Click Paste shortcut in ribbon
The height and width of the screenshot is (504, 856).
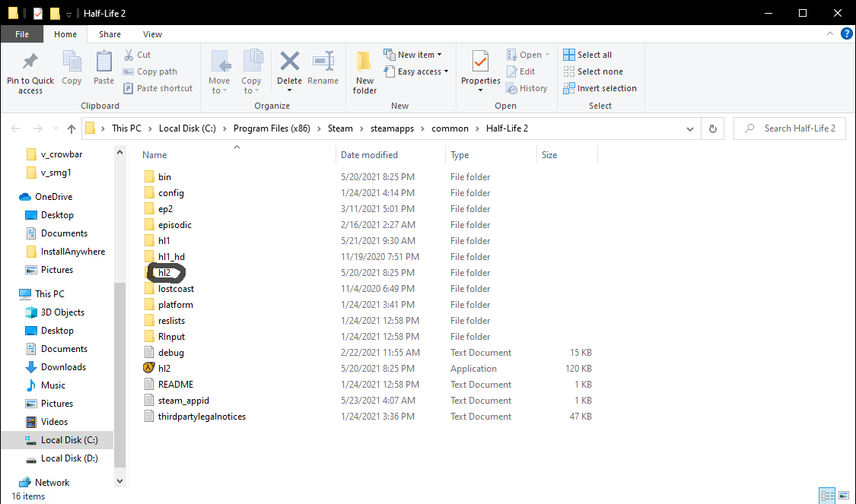(x=158, y=88)
